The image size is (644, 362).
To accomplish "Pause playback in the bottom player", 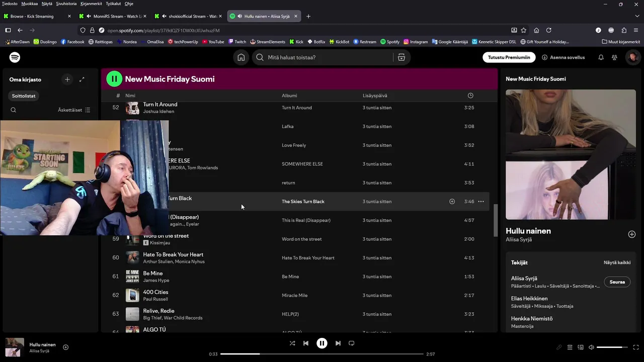I will [322, 343].
